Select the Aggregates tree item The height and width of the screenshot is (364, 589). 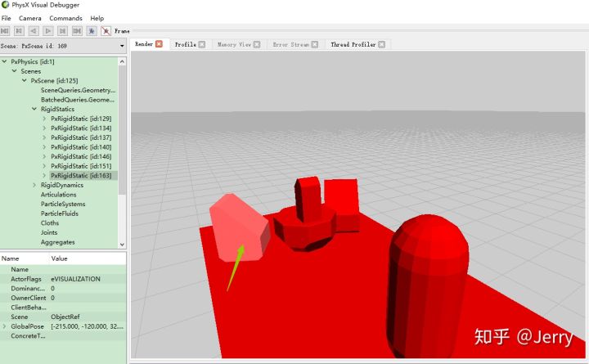point(58,242)
